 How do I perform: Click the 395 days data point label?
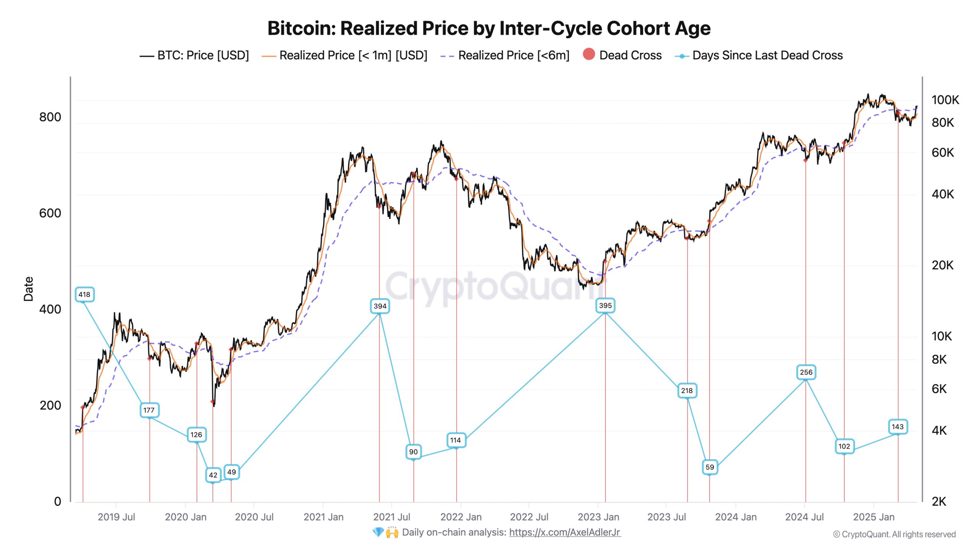pos(605,305)
